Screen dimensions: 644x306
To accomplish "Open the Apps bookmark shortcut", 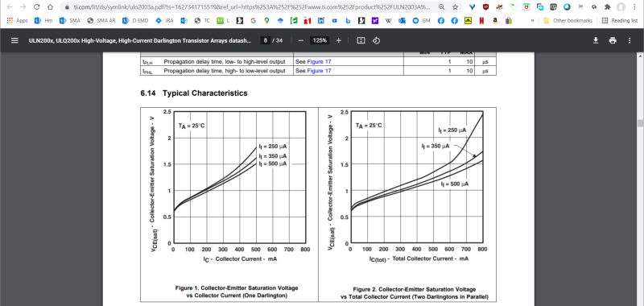I will point(17,21).
